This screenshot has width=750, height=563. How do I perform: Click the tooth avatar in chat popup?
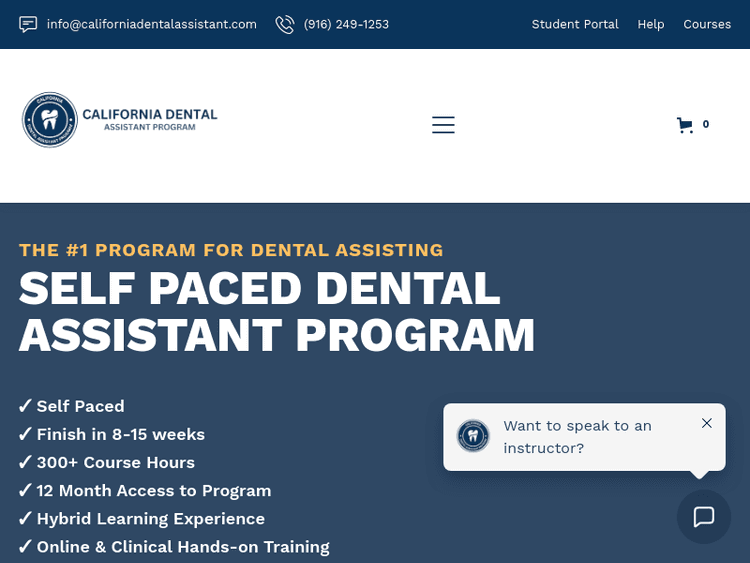[473, 436]
